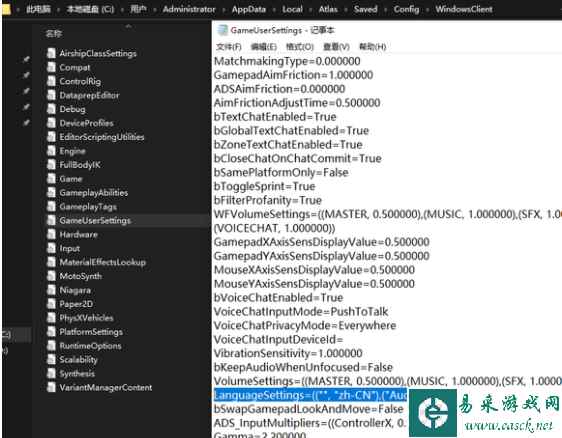562x438 pixels.
Task: Click the pin icon beside AirshipClassSettings
Action: 26,59
